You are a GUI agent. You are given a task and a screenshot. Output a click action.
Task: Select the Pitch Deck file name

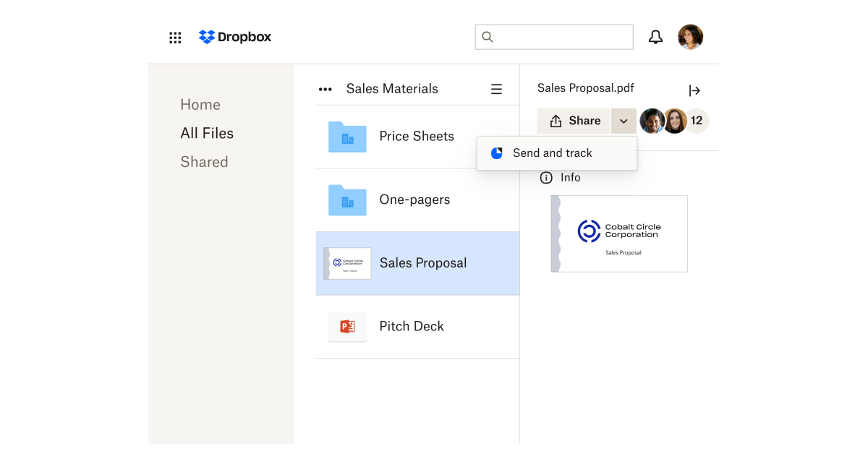point(412,326)
